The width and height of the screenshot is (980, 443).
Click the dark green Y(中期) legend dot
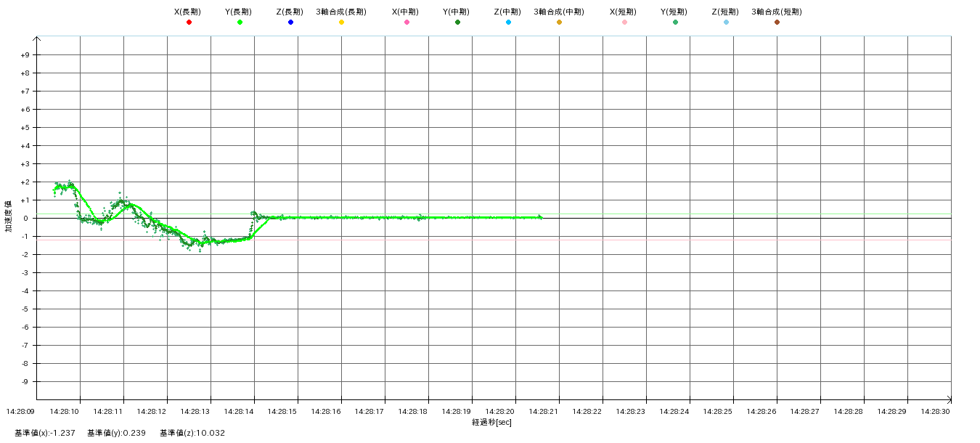(x=457, y=23)
